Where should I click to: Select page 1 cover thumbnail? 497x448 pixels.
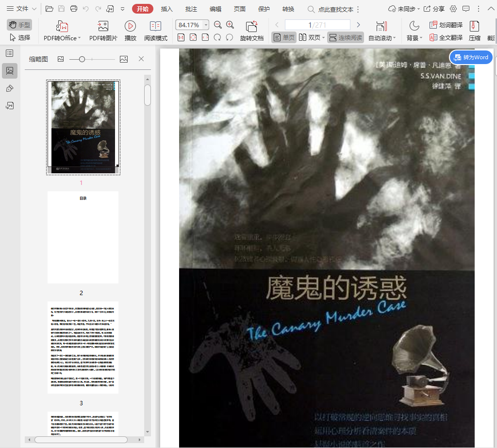click(x=83, y=127)
